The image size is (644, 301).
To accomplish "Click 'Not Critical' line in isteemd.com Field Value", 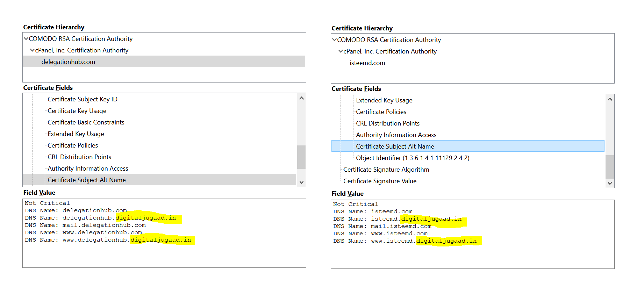I will (x=356, y=204).
